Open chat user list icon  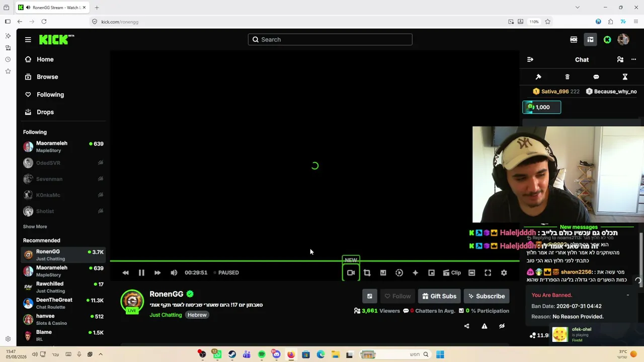(620, 59)
